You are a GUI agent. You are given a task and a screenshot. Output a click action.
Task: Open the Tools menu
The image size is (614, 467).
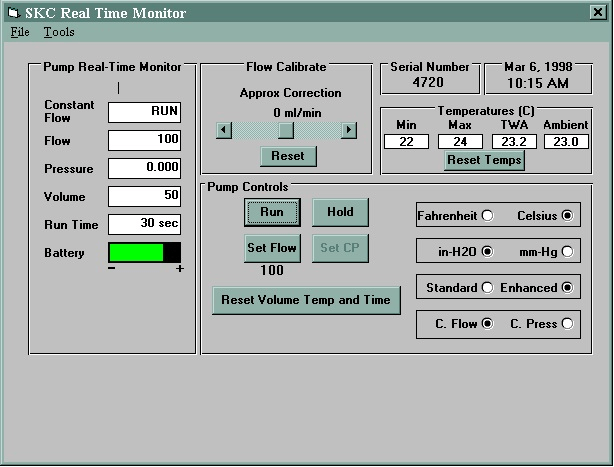coord(59,32)
